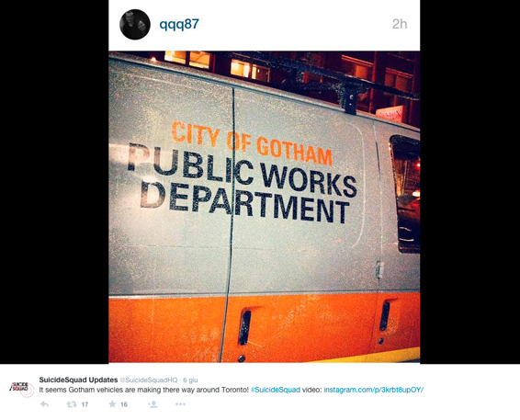Screen dimensions: 520x420
Task: Open the instagram.com/p/3krbt8upOY/ link
Action: click(374, 390)
